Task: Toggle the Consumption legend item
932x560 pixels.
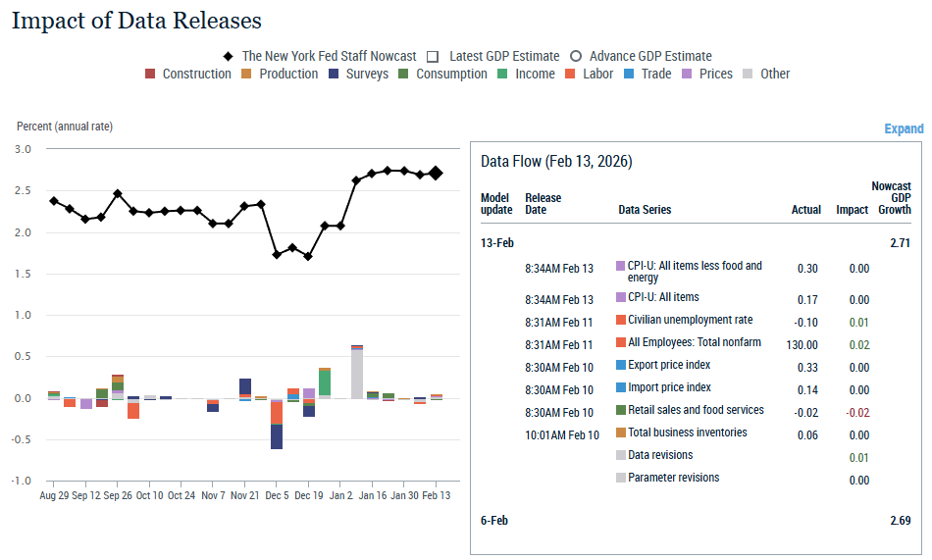Action: click(403, 74)
